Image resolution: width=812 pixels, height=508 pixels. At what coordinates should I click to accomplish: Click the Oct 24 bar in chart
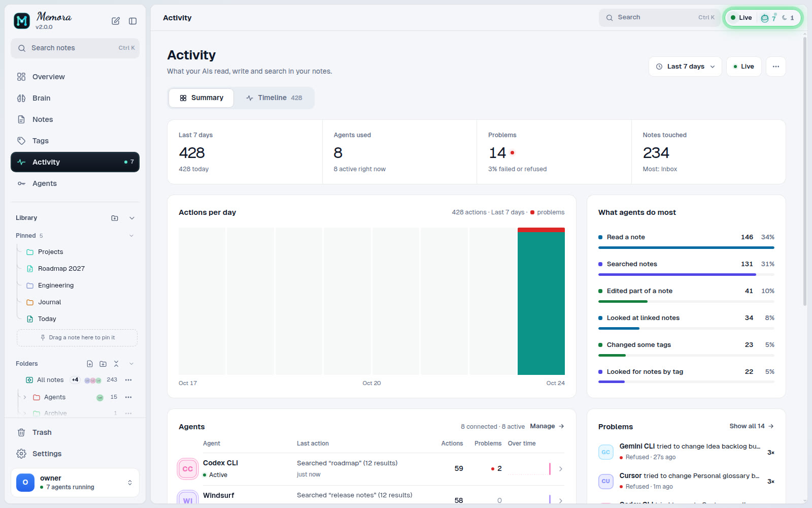(541, 301)
